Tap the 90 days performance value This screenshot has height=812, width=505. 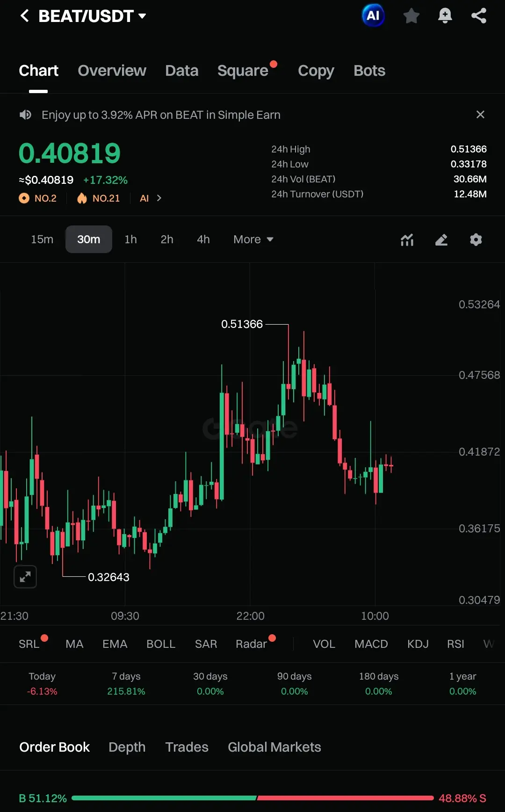[295, 691]
